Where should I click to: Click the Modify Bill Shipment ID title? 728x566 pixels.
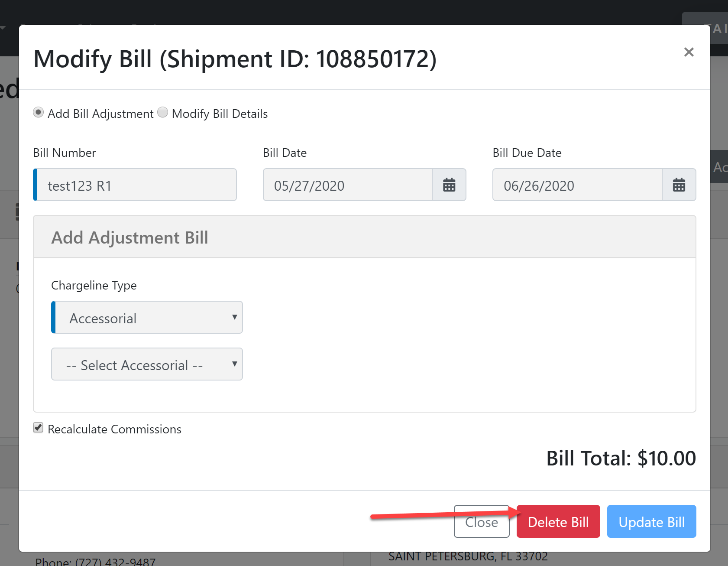pos(235,59)
